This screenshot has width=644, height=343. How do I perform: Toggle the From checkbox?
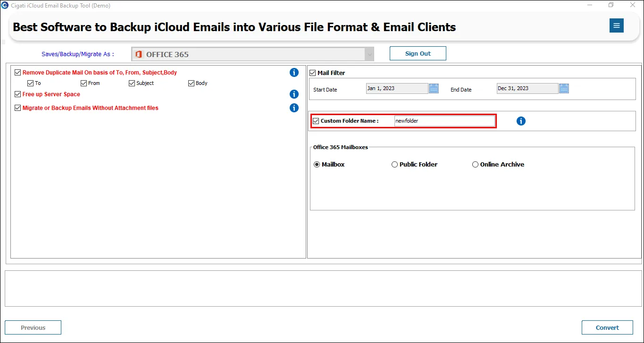coord(84,84)
